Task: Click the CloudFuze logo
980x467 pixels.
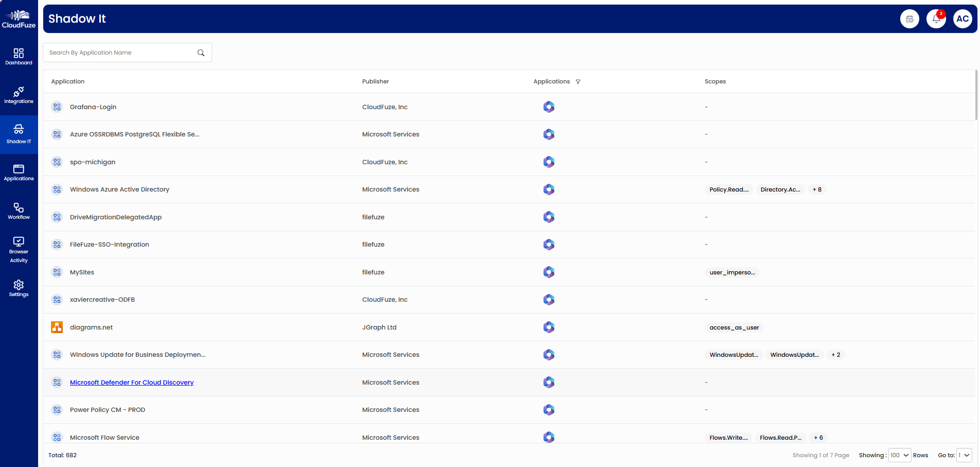Action: (x=19, y=17)
